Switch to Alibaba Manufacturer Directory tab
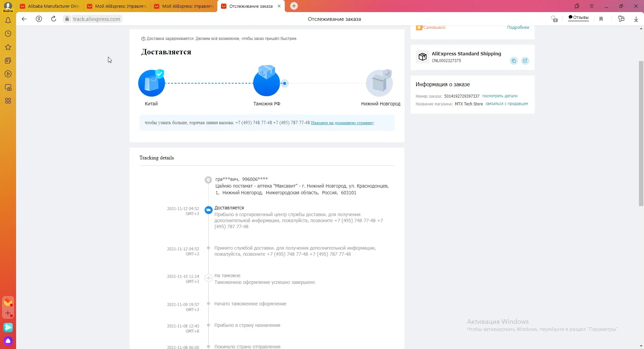 (50, 6)
